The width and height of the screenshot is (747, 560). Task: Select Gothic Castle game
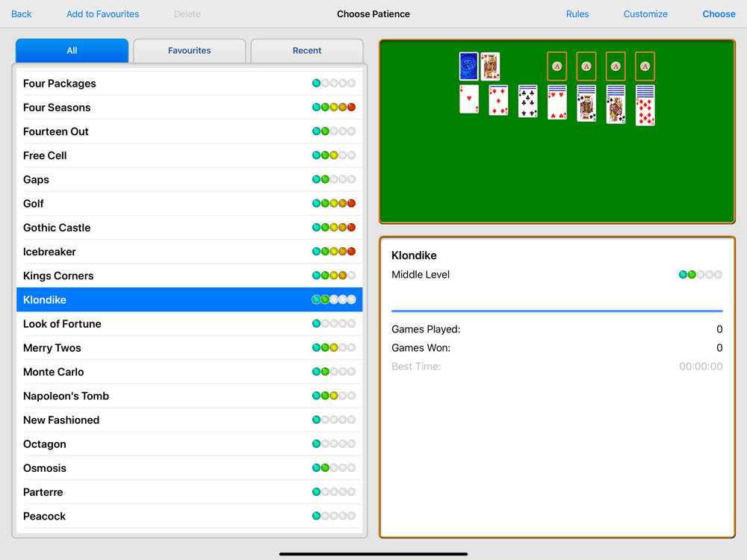[x=190, y=228]
